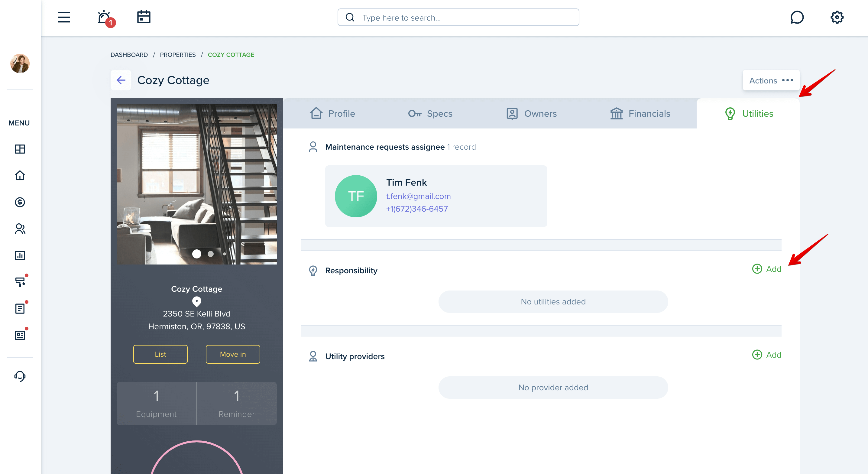
Task: Go to DASHBOARD breadcrumb
Action: (129, 55)
